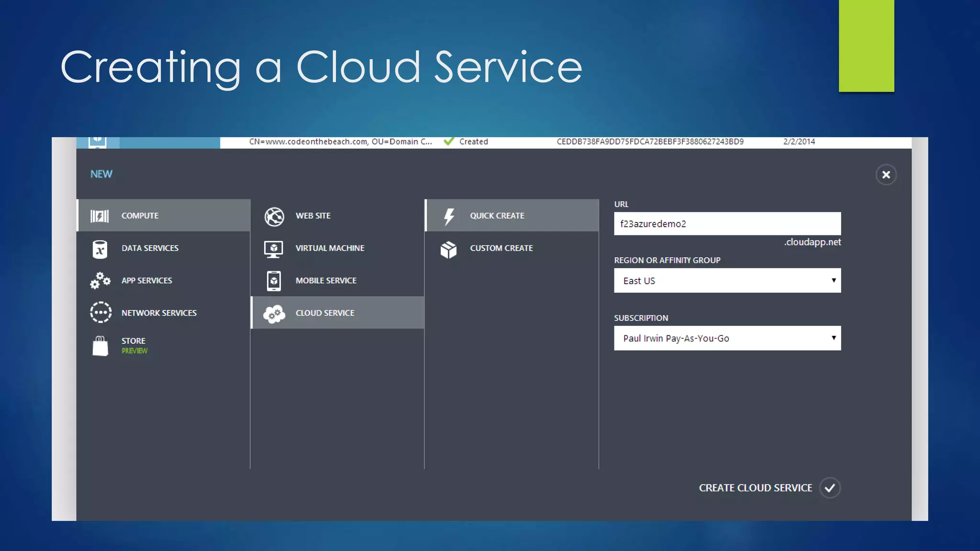
Task: Click the Cloud Service cloud gears icon
Action: point(274,314)
